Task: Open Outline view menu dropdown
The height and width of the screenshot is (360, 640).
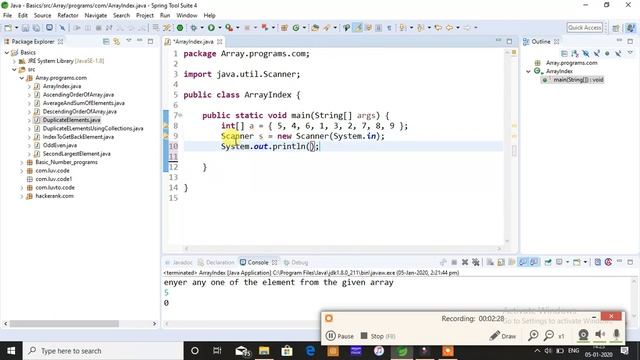Action: pos(630,52)
